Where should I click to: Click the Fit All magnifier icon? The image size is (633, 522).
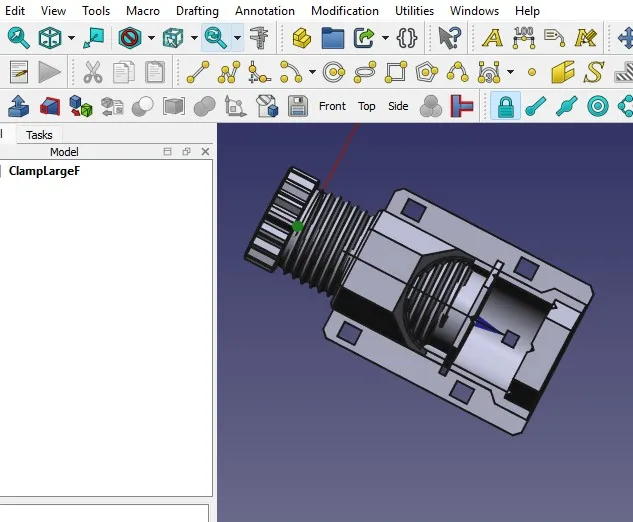pyautogui.click(x=19, y=38)
